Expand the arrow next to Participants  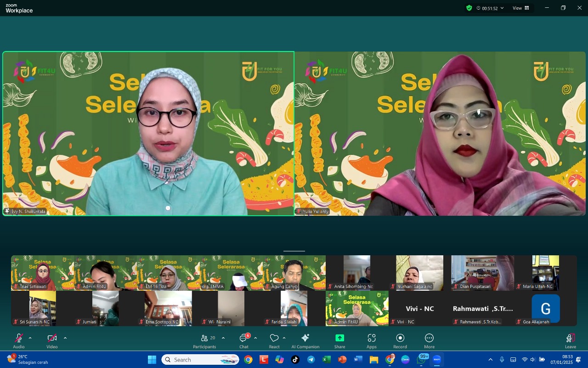coord(223,338)
